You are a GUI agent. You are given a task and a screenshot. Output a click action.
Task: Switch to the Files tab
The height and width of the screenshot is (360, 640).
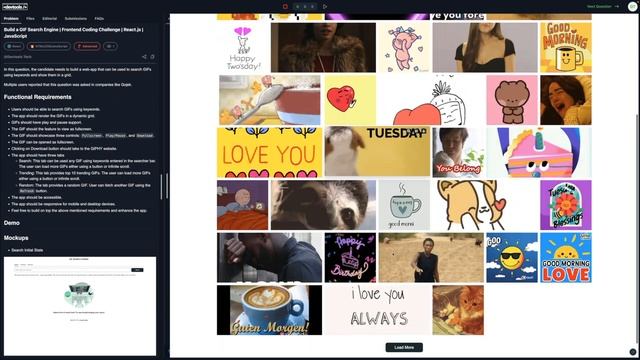[30, 18]
